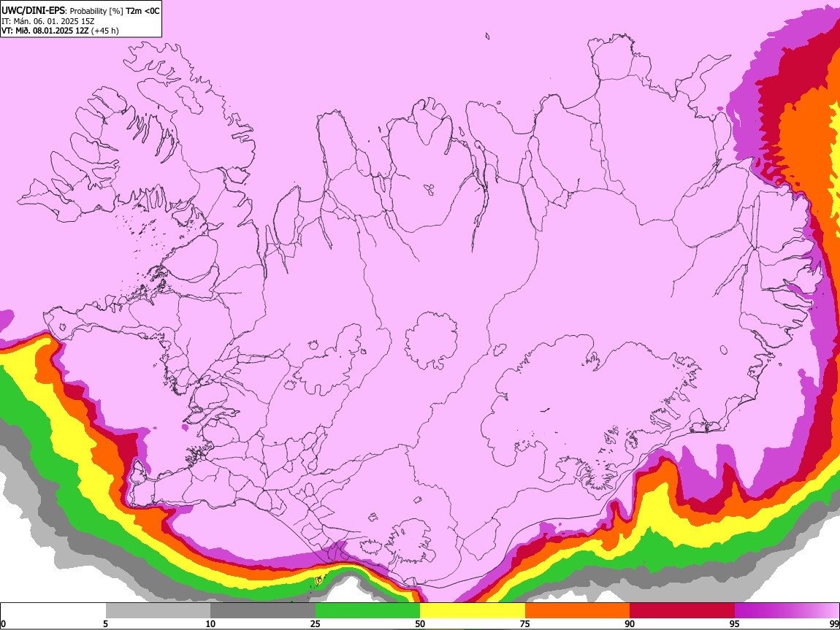Click the 'VT: Mið. 08.01.2025 12Z' line

pyautogui.click(x=45, y=31)
